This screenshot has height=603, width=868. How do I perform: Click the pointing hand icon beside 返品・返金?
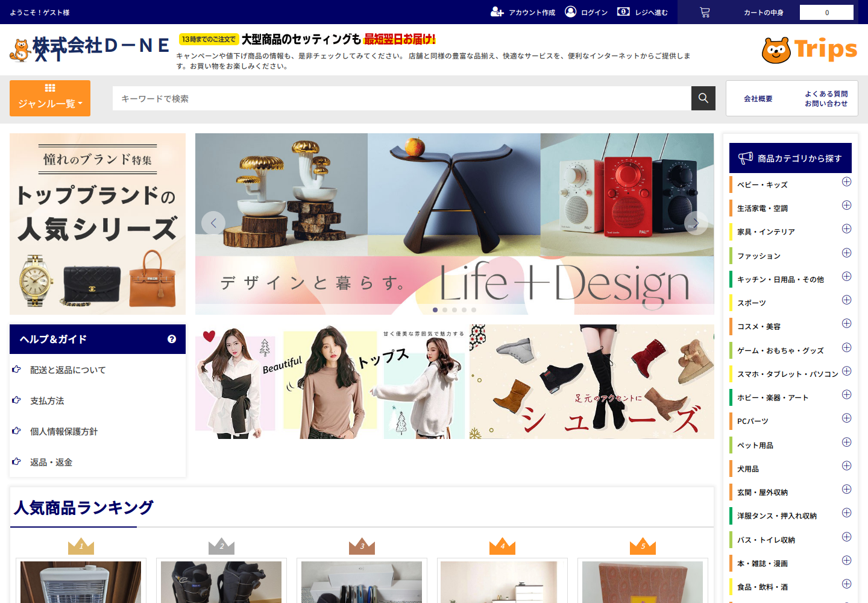[17, 461]
